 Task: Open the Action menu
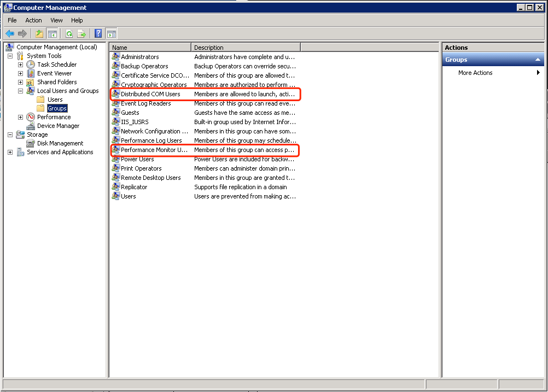[x=33, y=20]
